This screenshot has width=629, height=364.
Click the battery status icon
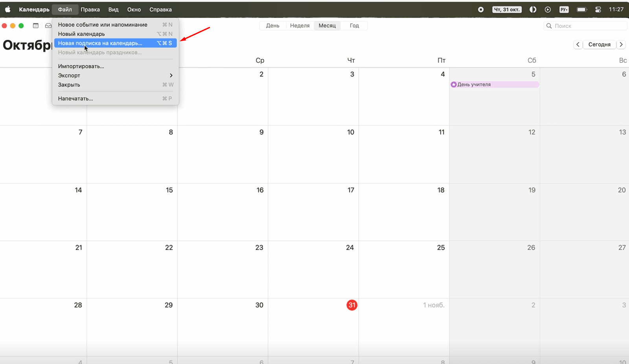[581, 9]
